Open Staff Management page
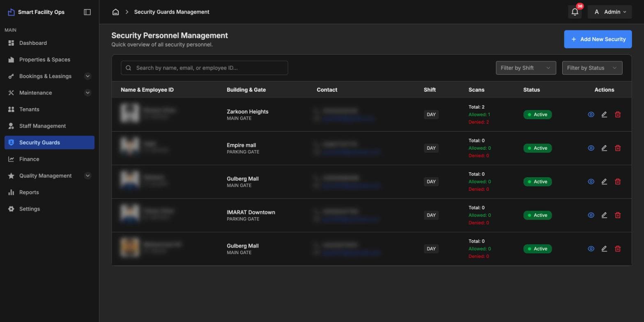Image resolution: width=644 pixels, height=322 pixels. pos(49,126)
